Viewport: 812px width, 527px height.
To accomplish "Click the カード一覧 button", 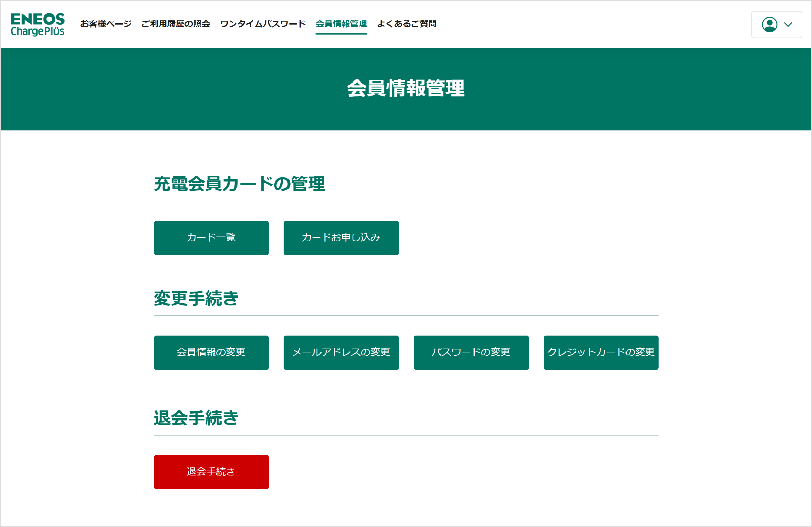I will (x=211, y=238).
